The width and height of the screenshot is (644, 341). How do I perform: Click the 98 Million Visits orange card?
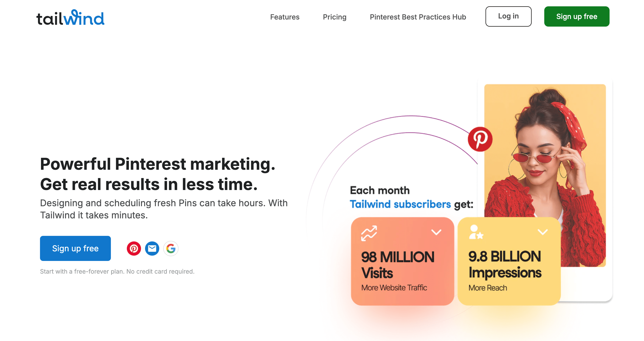[x=402, y=269]
